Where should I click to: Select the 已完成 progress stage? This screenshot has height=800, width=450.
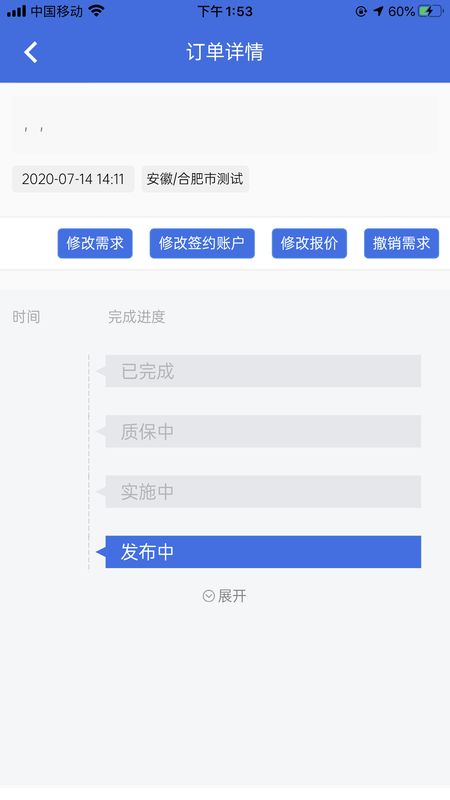(x=263, y=371)
